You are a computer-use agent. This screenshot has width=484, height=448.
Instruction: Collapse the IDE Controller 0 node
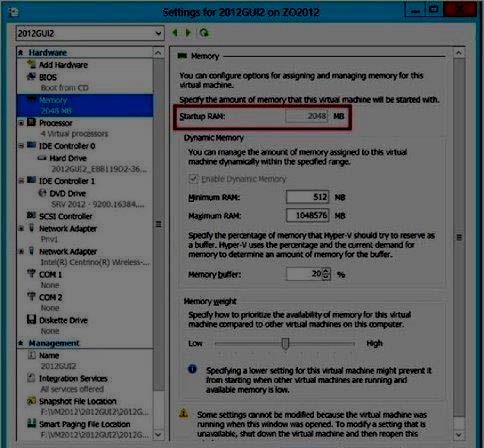21,146
